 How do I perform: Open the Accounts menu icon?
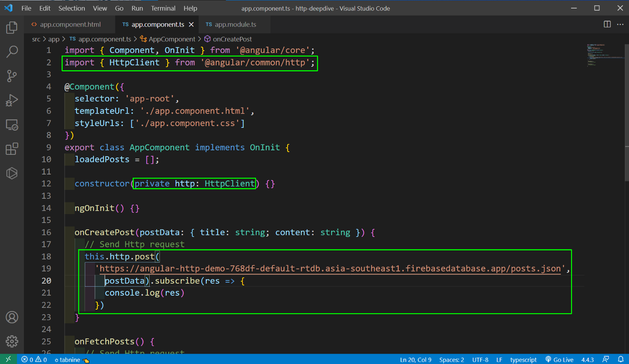click(12, 317)
